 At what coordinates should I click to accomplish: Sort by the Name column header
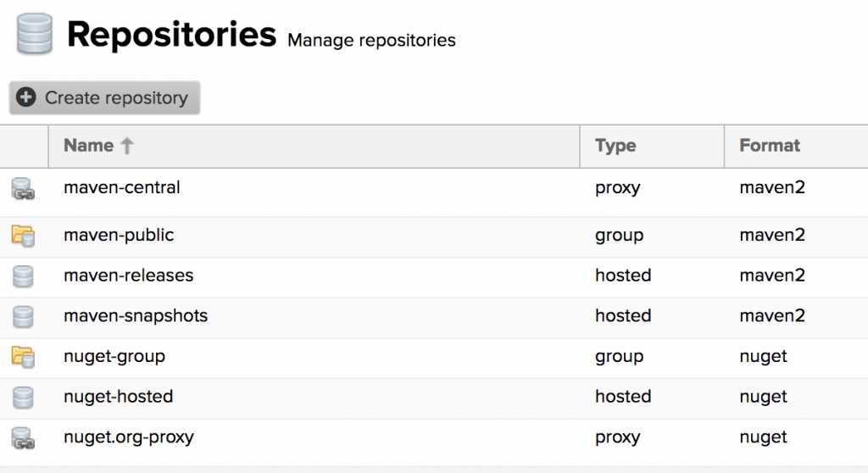click(x=89, y=146)
